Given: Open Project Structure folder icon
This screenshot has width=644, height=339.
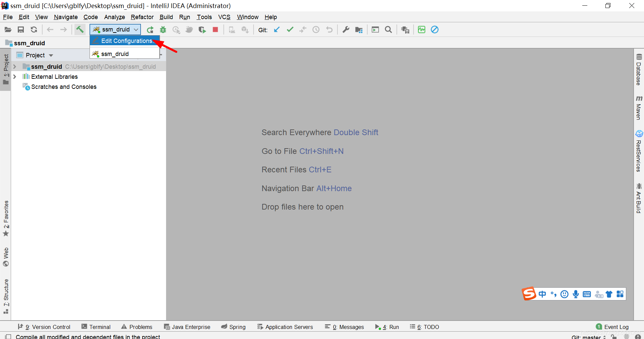Looking at the screenshot, I should (x=359, y=30).
